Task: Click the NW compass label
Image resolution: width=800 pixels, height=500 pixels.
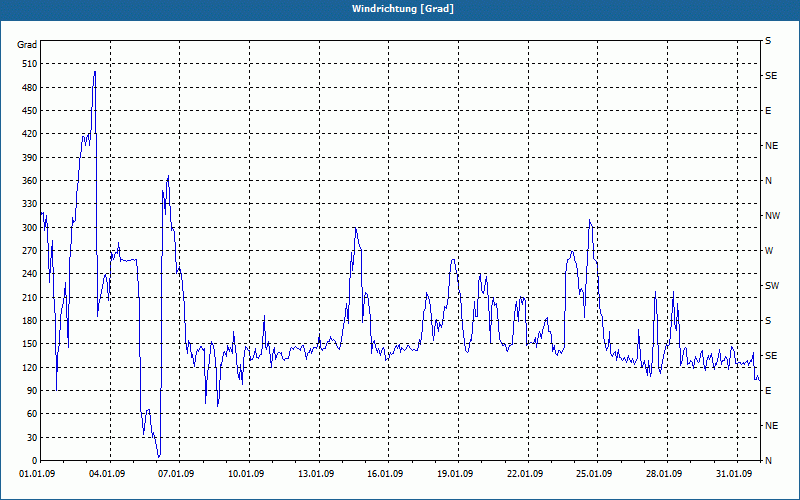Action: tap(772, 216)
